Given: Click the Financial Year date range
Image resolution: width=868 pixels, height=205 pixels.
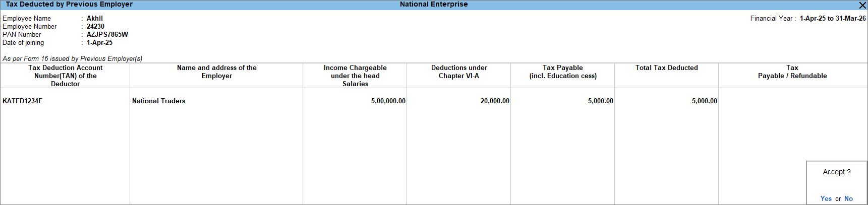Looking at the screenshot, I should pos(832,19).
